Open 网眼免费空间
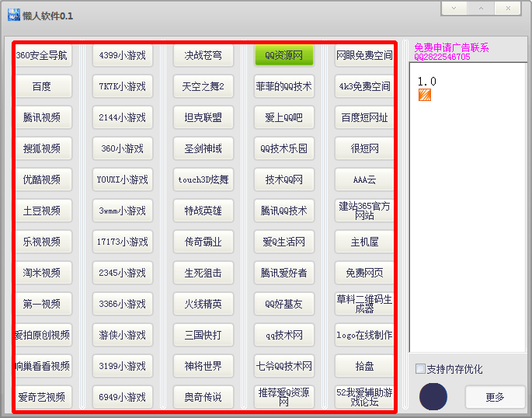 (364, 55)
